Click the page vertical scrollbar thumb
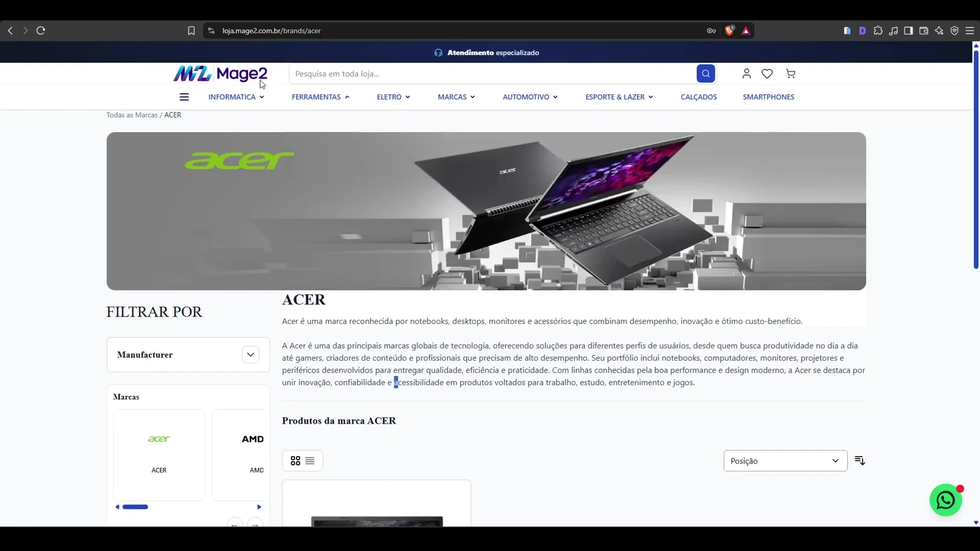Viewport: 980px width, 551px height. pos(976,159)
